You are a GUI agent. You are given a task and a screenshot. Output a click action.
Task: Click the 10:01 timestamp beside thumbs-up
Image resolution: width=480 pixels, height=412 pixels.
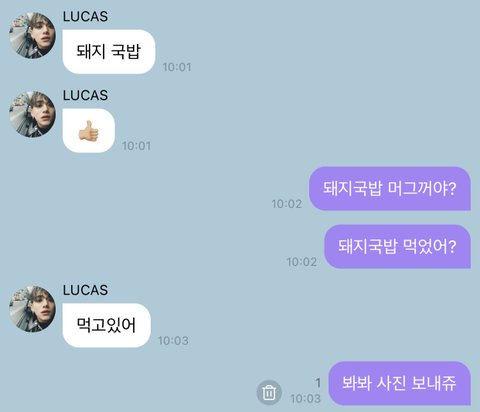point(136,146)
